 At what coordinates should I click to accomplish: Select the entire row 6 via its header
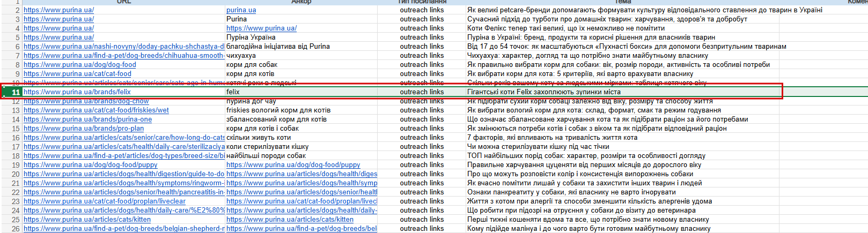click(11, 47)
